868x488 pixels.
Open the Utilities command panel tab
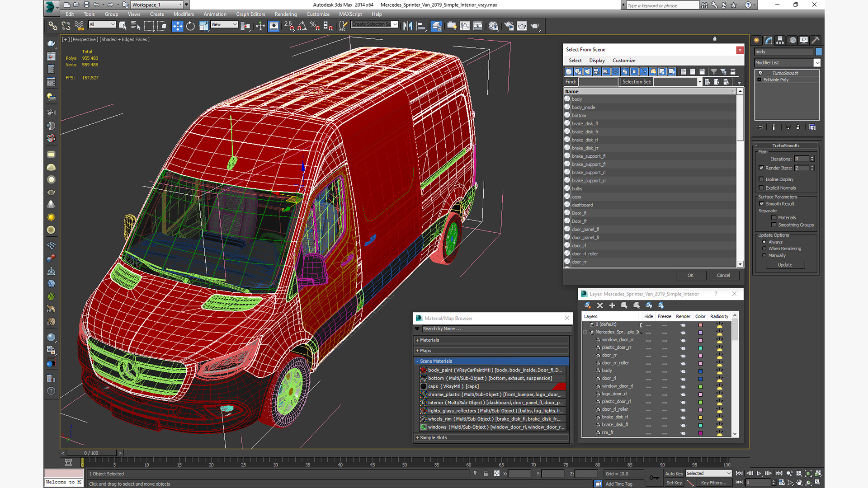pyautogui.click(x=816, y=40)
